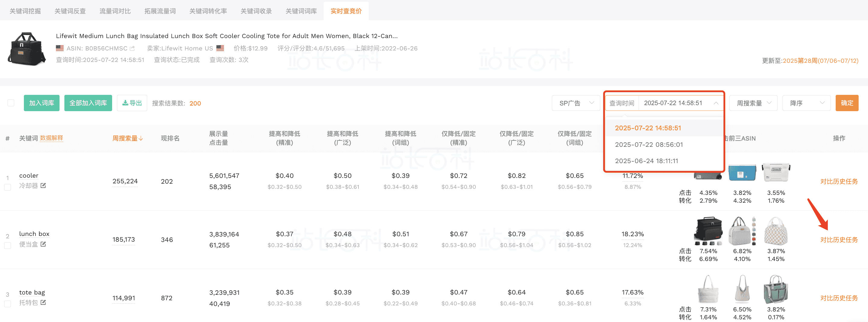Check the tote bag row checkbox
The height and width of the screenshot is (322, 868).
click(x=8, y=304)
